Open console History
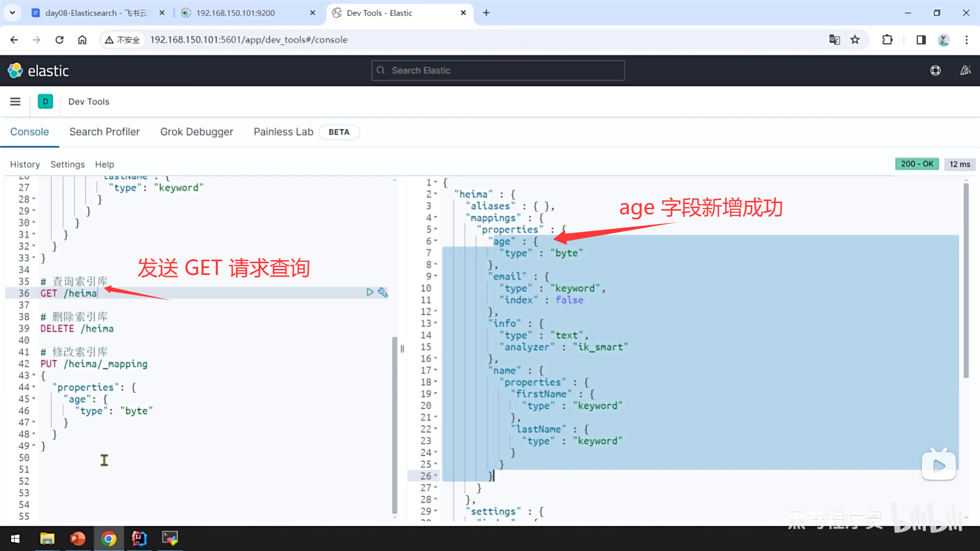Screen dimensions: 980x551 pyautogui.click(x=24, y=164)
